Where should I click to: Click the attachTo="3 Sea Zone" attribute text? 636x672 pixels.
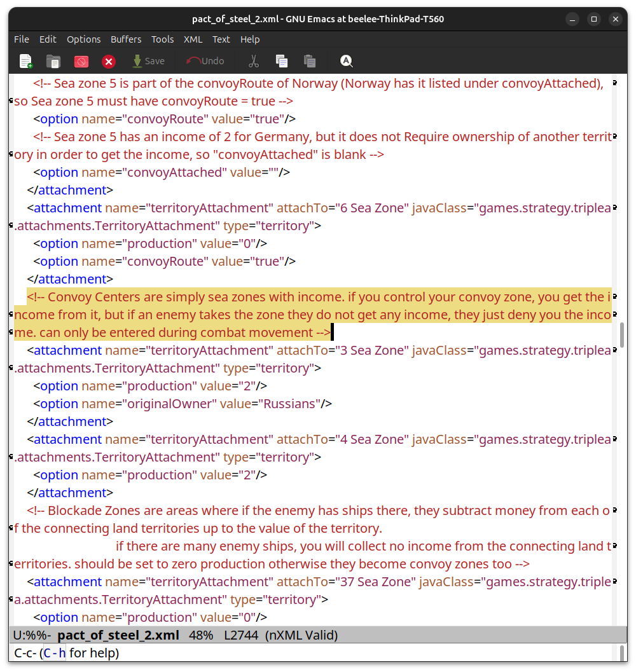click(342, 350)
